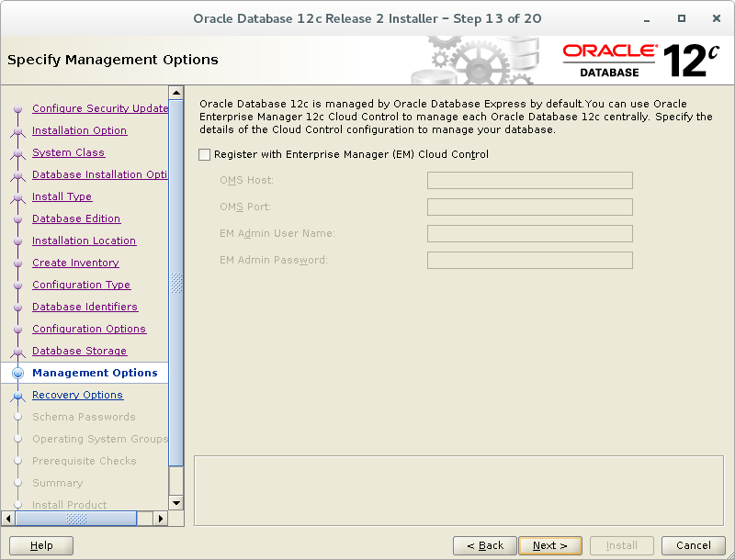Select current Management Options step

(x=95, y=373)
